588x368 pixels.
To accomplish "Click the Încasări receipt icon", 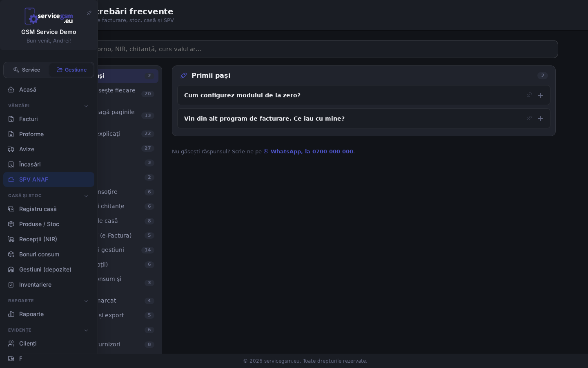I will pyautogui.click(x=11, y=164).
